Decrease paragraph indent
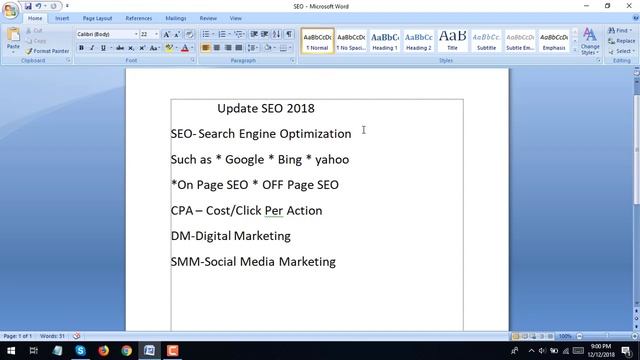 click(x=254, y=34)
